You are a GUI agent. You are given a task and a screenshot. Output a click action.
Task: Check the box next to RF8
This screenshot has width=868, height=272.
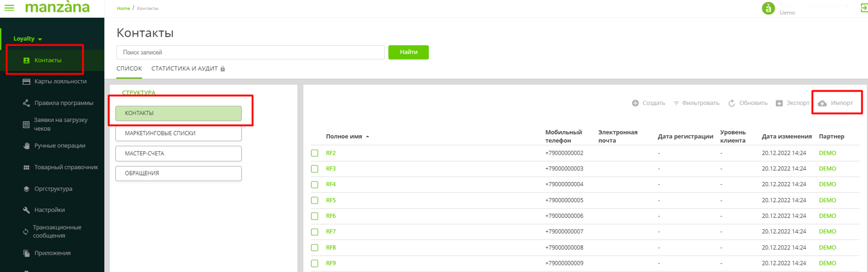(x=314, y=247)
